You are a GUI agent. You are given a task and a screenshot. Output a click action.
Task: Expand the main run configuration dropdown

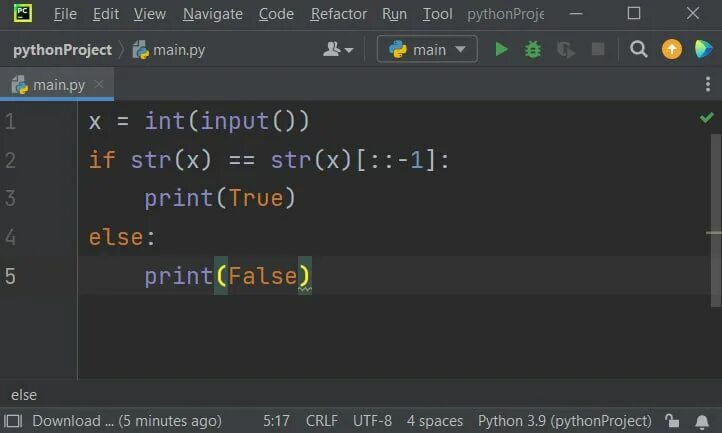pyautogui.click(x=427, y=49)
